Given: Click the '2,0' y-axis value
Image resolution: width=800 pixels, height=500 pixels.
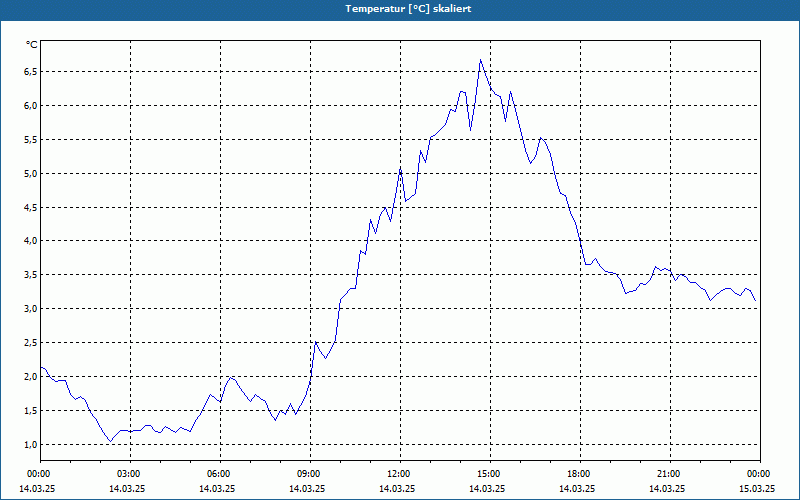Looking at the screenshot, I should coord(30,377).
